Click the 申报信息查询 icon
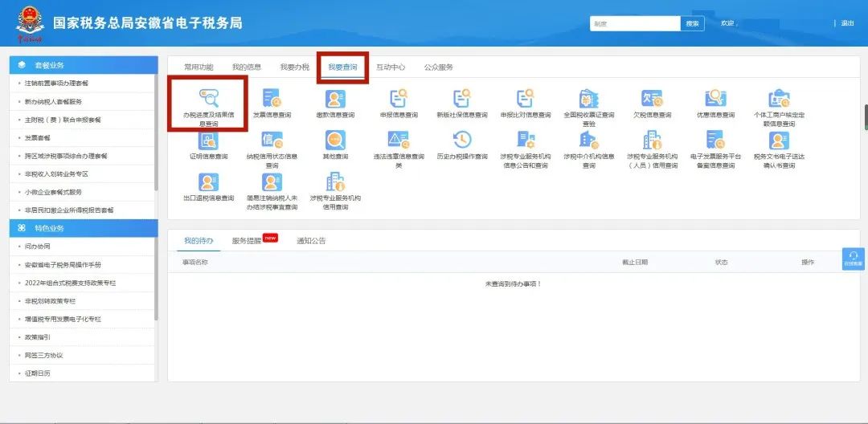The height and width of the screenshot is (424, 868). 399,98
